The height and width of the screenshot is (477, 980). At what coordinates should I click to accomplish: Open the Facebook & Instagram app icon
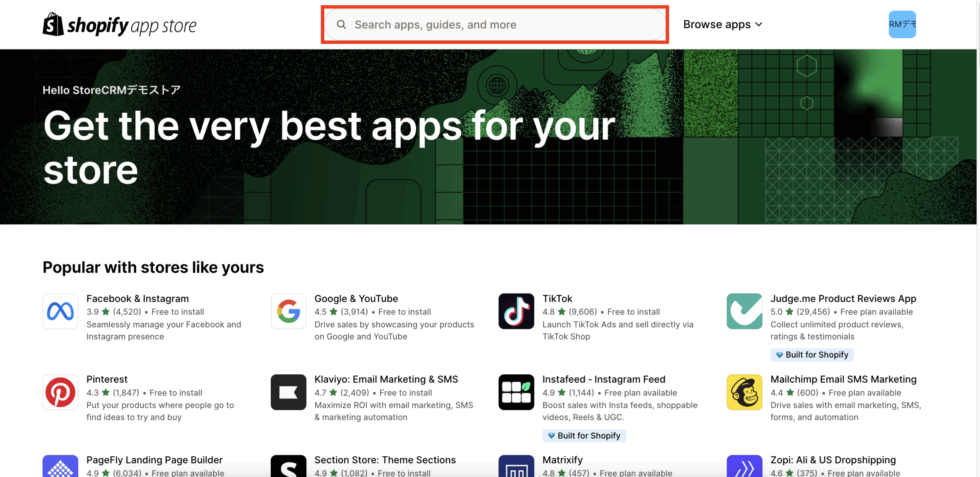(x=60, y=311)
